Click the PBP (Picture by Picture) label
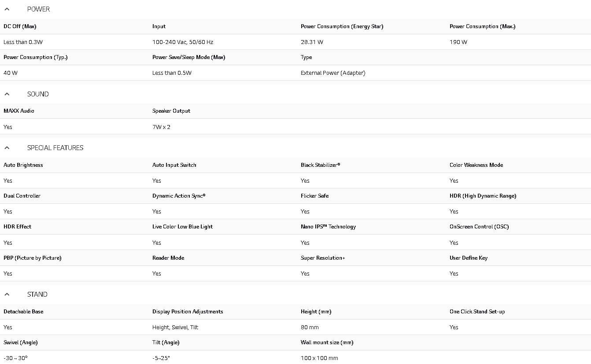The width and height of the screenshot is (591, 364). (33, 258)
